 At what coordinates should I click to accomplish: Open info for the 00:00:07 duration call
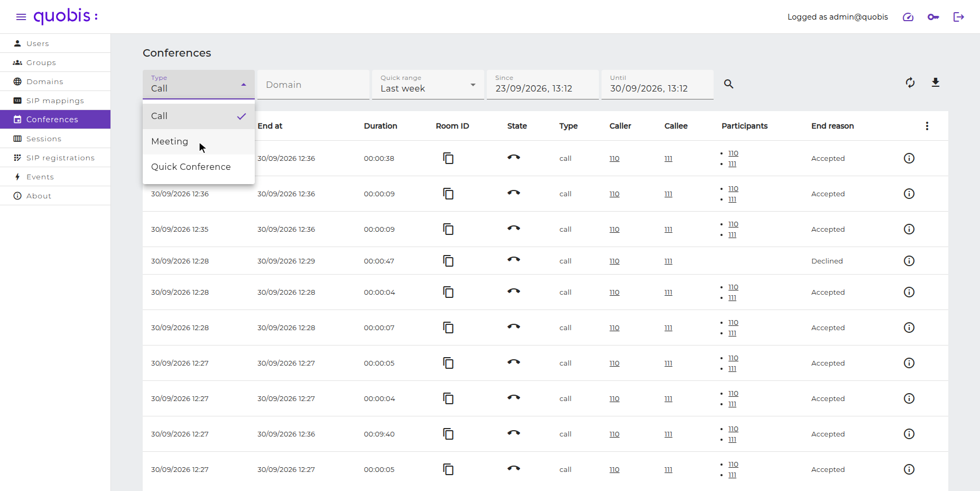(x=909, y=328)
